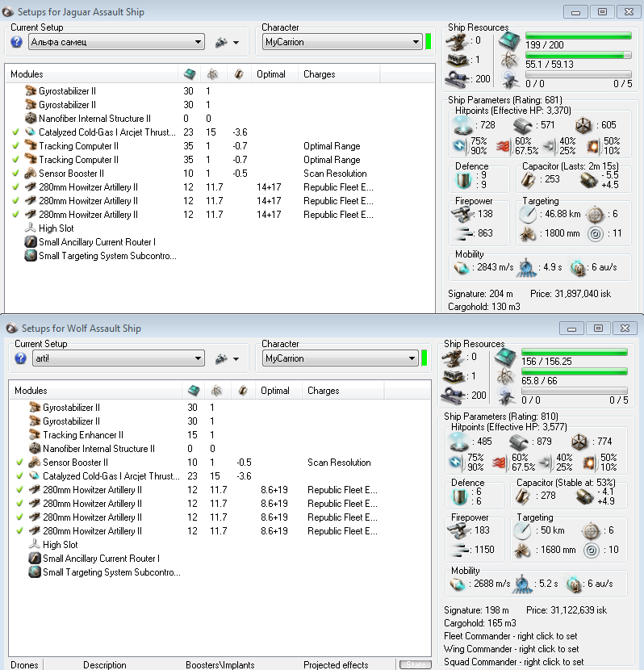644x670 pixels.
Task: Click Jaguar shield hitpoints icon
Action: pyautogui.click(x=462, y=126)
